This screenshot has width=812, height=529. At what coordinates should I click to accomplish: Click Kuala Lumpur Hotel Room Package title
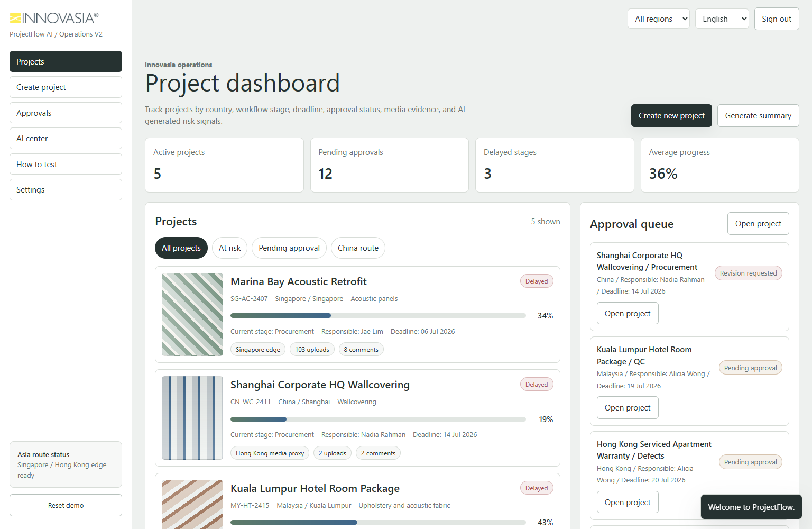tap(315, 488)
